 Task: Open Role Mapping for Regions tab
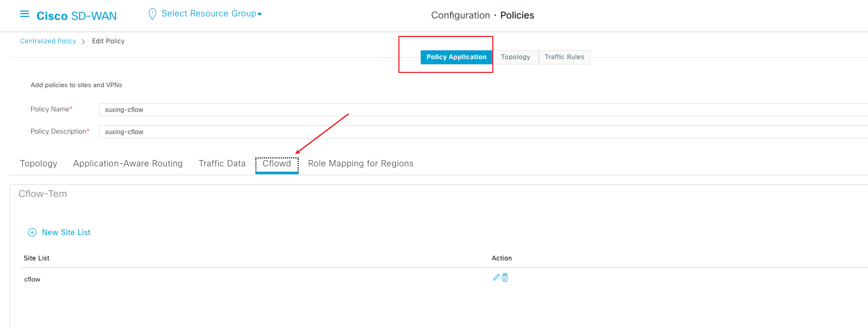[360, 164]
